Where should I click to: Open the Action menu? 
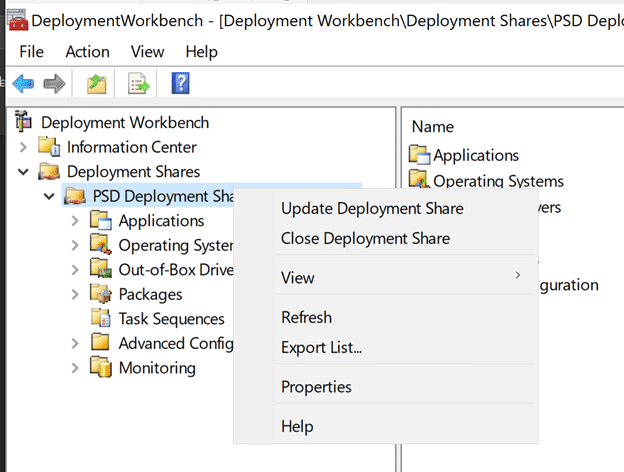coord(88,52)
